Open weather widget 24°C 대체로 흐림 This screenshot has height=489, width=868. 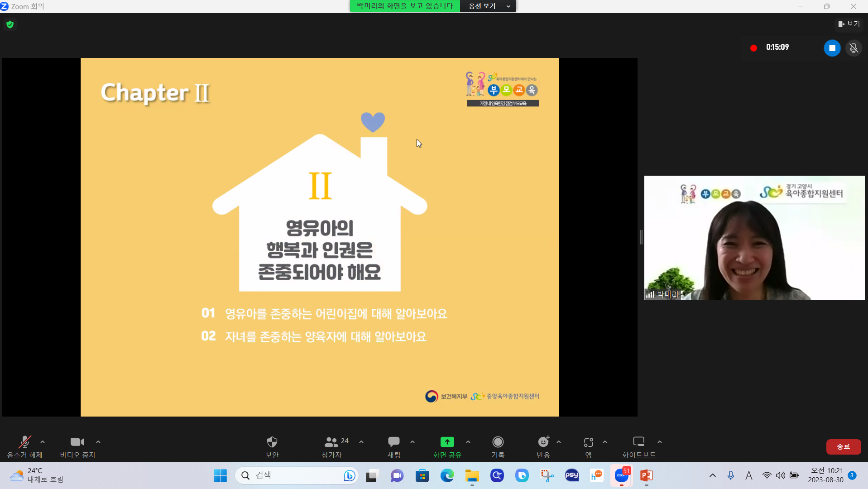point(36,475)
